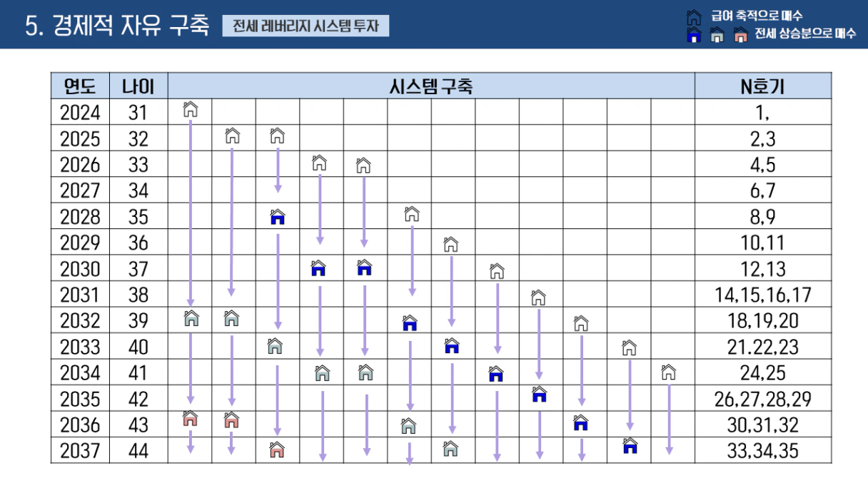Click the white house icon in the 2033 row
The width and height of the screenshot is (868, 488).
tap(628, 348)
